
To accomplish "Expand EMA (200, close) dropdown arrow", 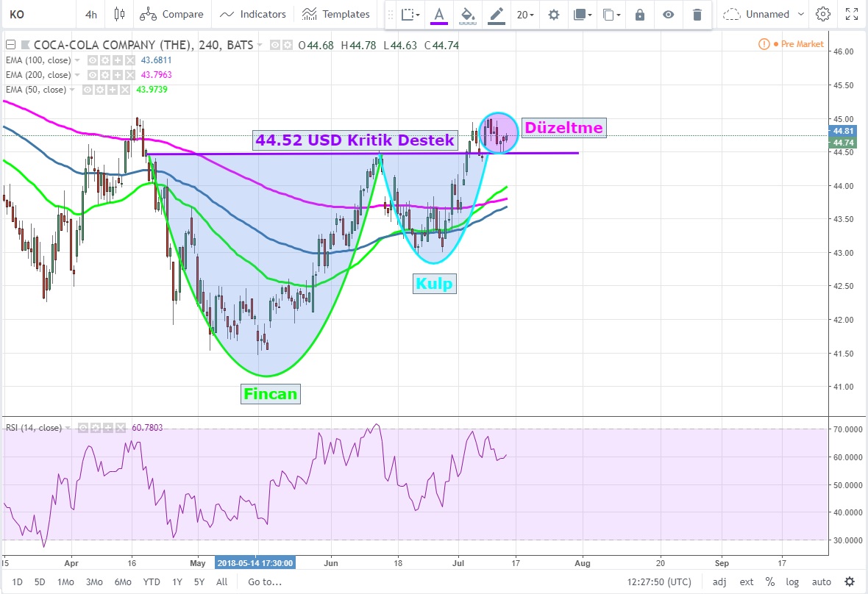I will coord(77,75).
